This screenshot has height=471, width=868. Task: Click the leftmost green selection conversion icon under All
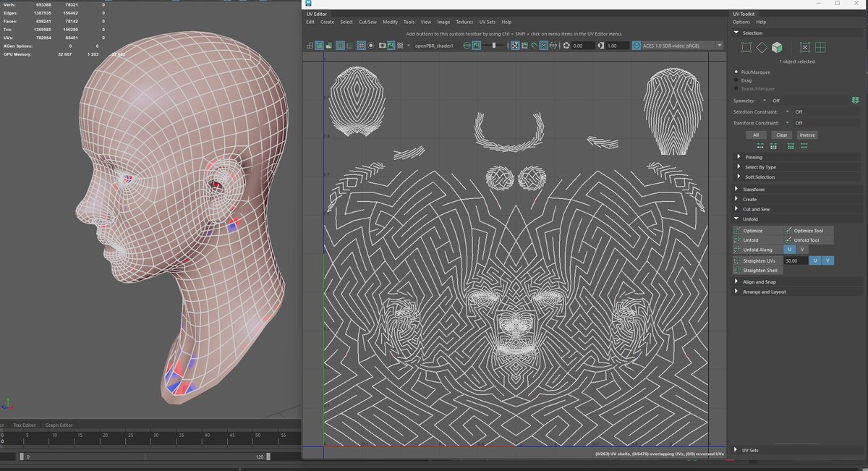coord(760,145)
